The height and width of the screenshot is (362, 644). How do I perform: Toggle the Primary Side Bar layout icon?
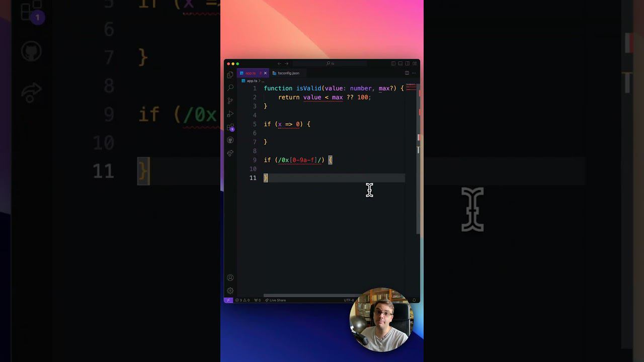point(393,64)
